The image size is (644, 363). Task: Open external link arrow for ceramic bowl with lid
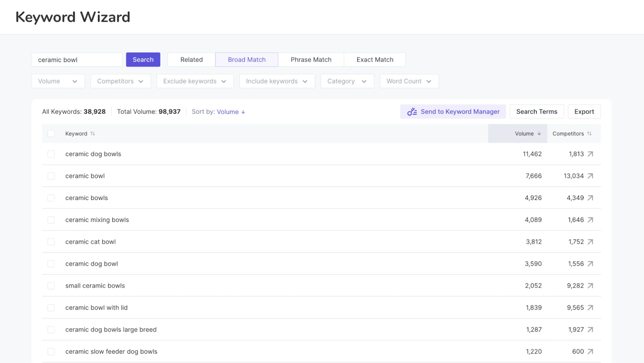(590, 308)
